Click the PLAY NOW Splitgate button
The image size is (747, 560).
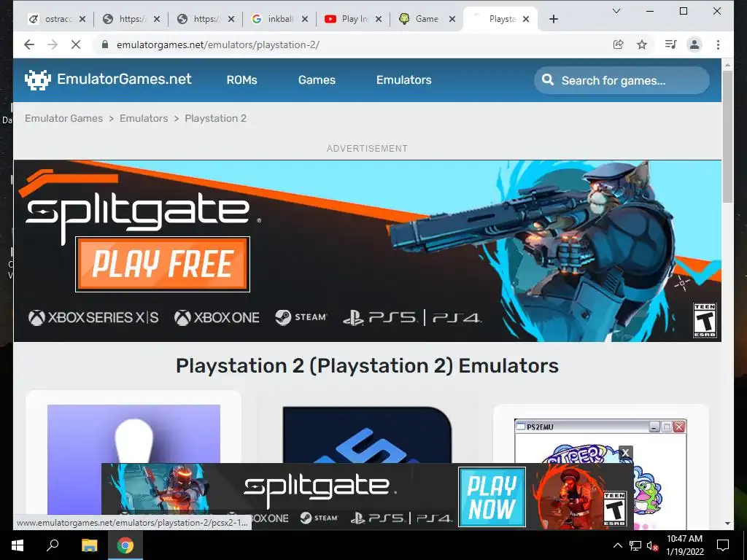point(492,497)
